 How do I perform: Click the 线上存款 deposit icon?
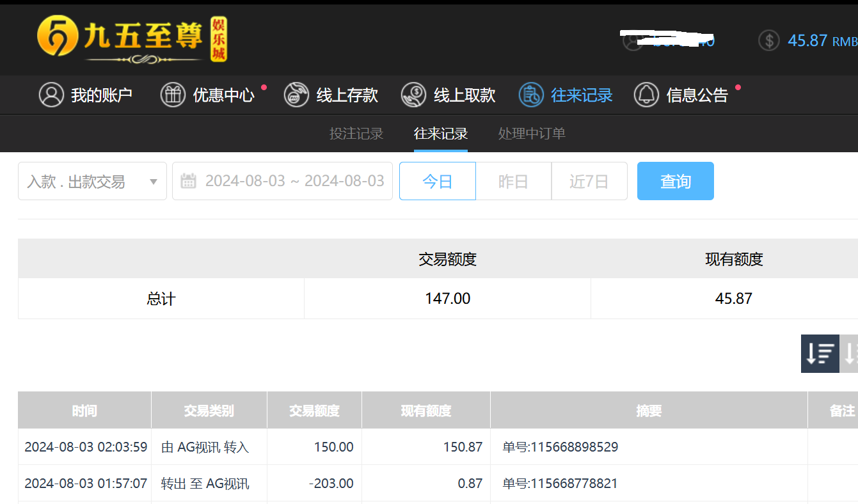click(296, 95)
